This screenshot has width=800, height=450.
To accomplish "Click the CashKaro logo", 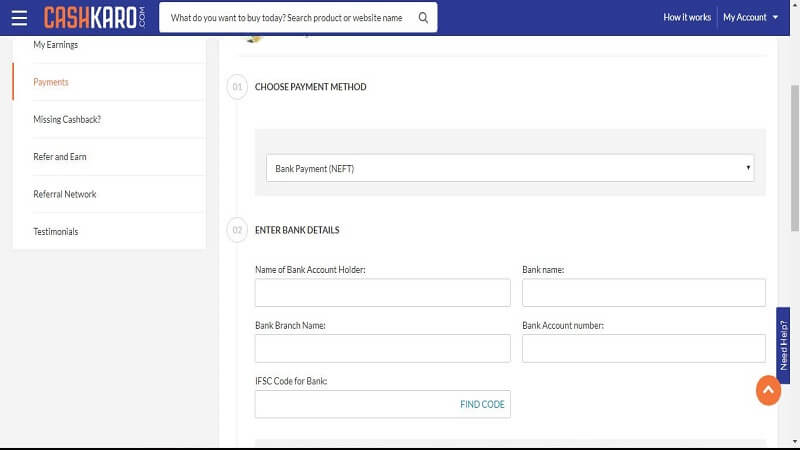I will pyautogui.click(x=95, y=18).
